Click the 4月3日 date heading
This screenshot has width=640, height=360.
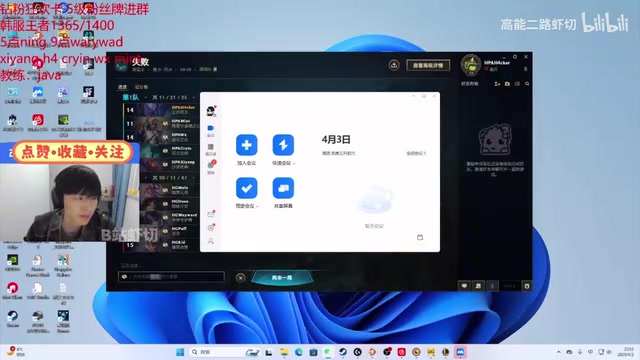pyautogui.click(x=336, y=140)
